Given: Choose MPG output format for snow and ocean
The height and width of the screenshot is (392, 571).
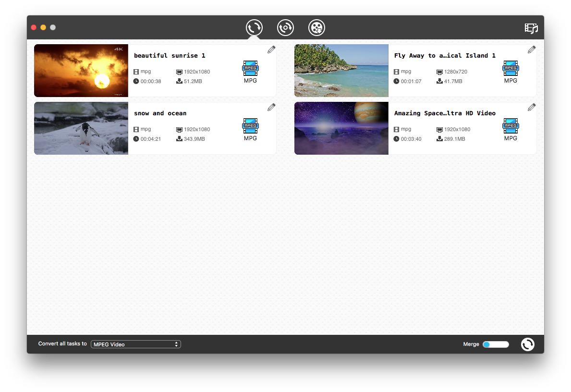Looking at the screenshot, I should [250, 130].
